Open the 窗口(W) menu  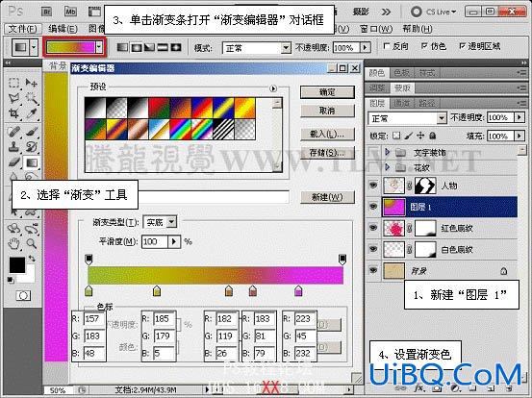[x=376, y=29]
